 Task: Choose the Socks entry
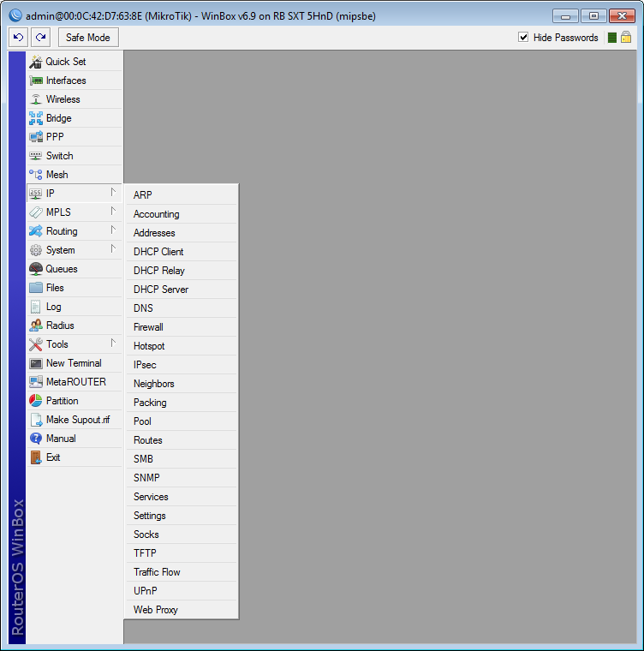pyautogui.click(x=182, y=535)
